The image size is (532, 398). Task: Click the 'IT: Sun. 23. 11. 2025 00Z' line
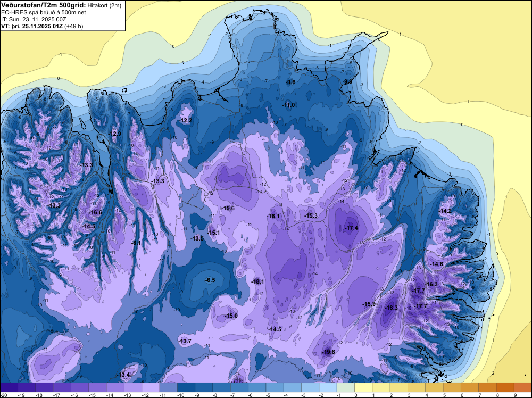coord(34,19)
